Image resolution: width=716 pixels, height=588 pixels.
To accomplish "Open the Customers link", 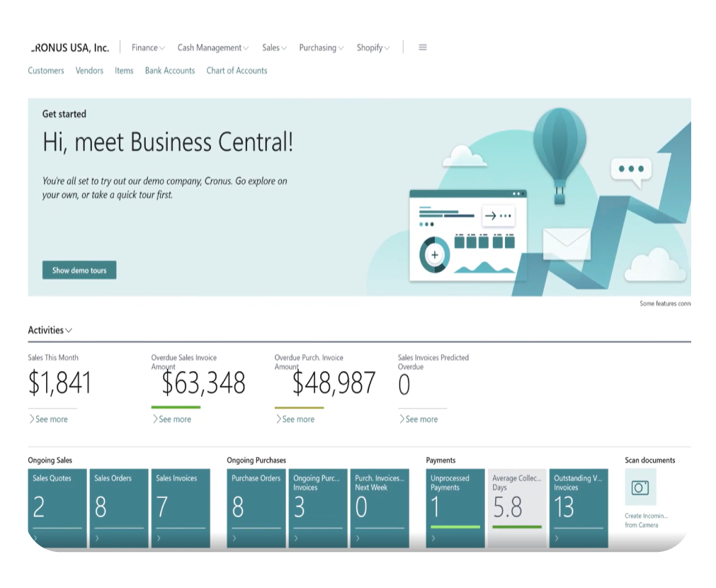I will click(45, 71).
